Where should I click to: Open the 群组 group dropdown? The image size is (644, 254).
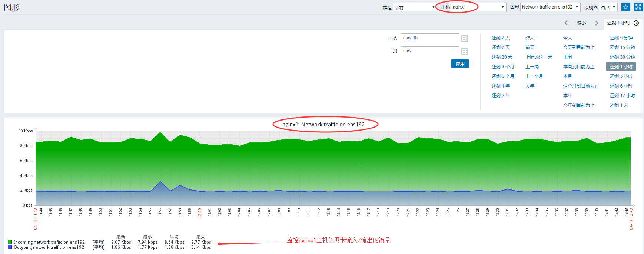(415, 7)
